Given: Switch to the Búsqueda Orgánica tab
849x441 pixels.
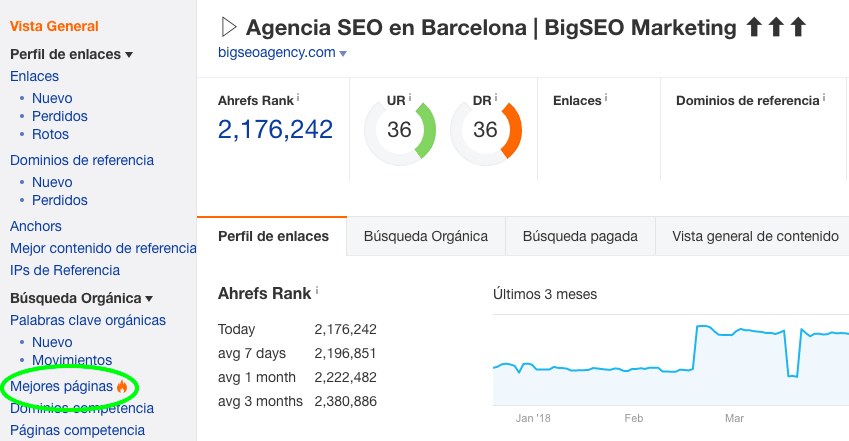Looking at the screenshot, I should point(426,236).
